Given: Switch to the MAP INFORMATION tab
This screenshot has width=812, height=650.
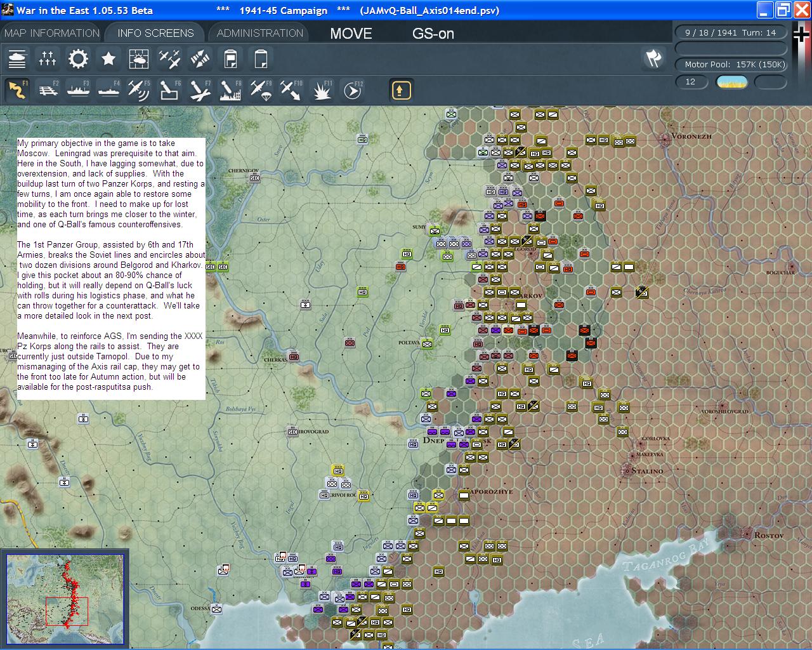Looking at the screenshot, I should (x=52, y=33).
